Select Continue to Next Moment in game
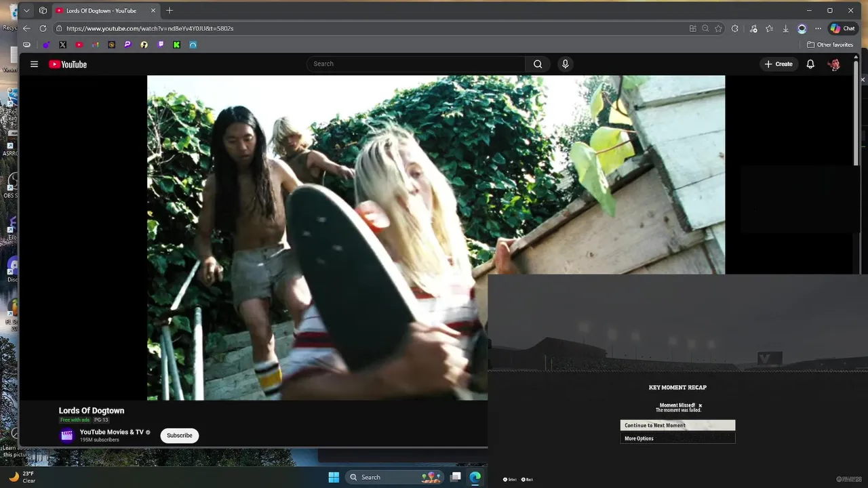 [x=677, y=425]
